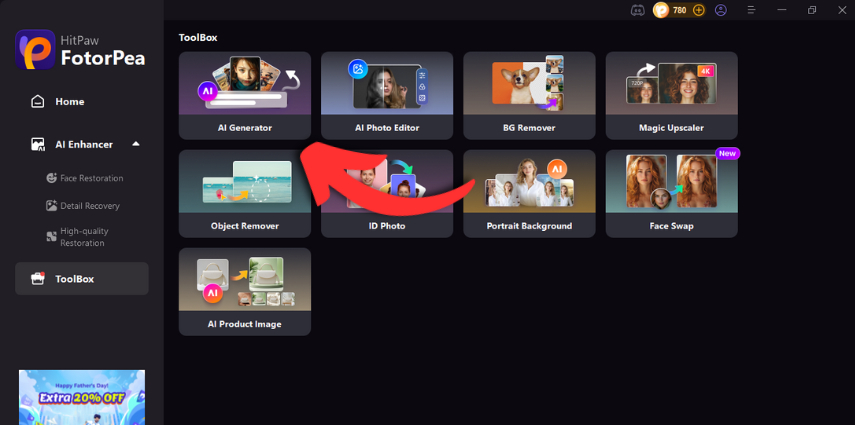Restore down the FotorPea window
This screenshot has width=855, height=425.
click(812, 10)
